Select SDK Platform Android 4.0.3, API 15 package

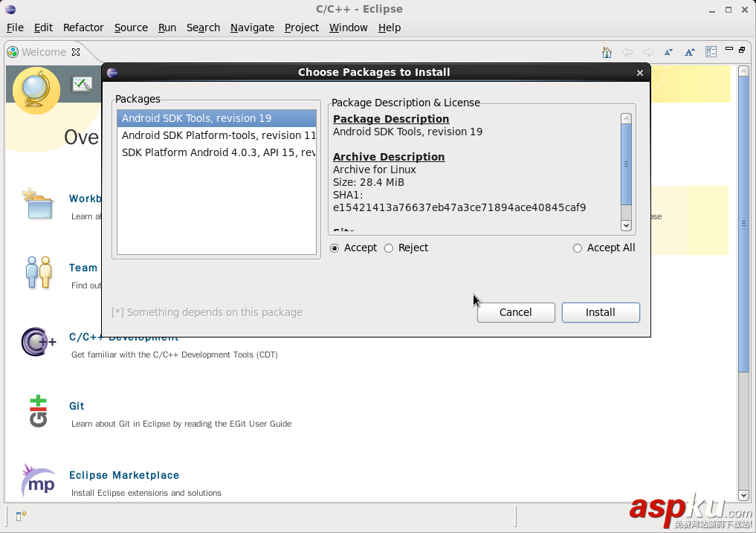pos(216,153)
